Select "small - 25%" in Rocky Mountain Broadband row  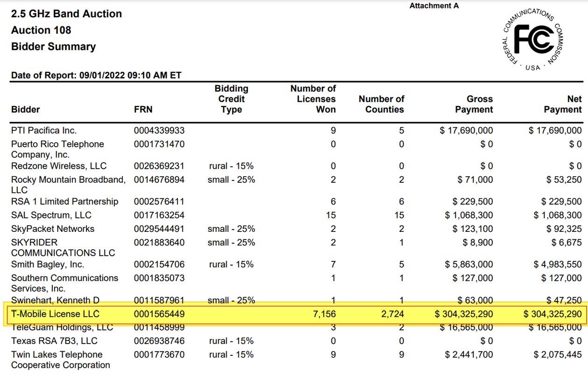(231, 180)
